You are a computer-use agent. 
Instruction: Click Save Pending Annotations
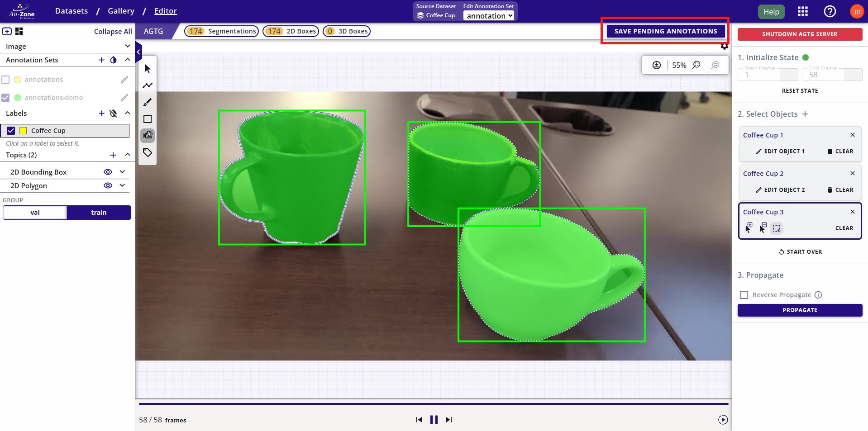(x=665, y=31)
